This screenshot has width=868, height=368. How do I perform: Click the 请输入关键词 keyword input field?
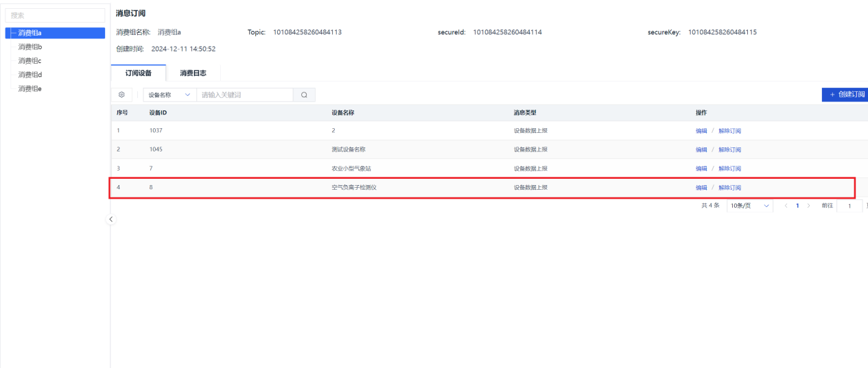244,95
